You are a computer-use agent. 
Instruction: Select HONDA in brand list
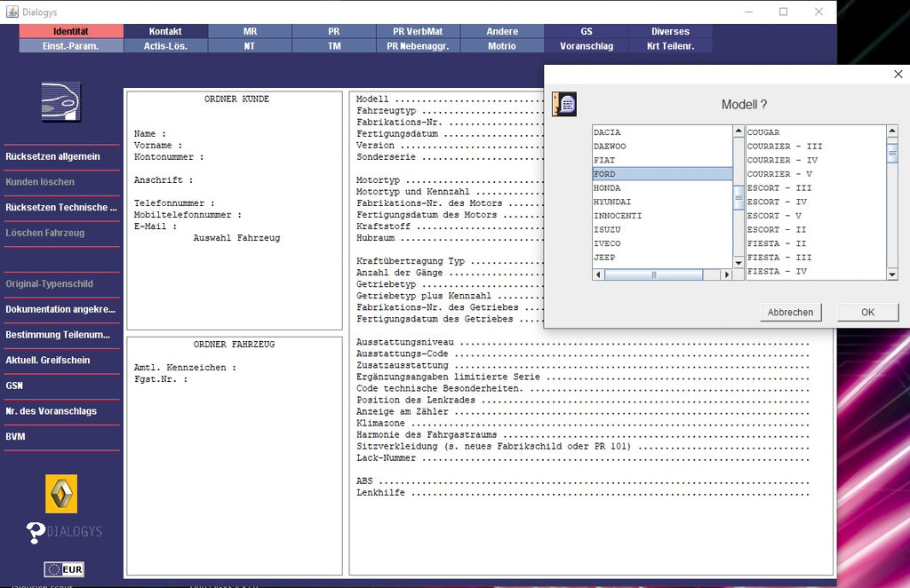662,188
